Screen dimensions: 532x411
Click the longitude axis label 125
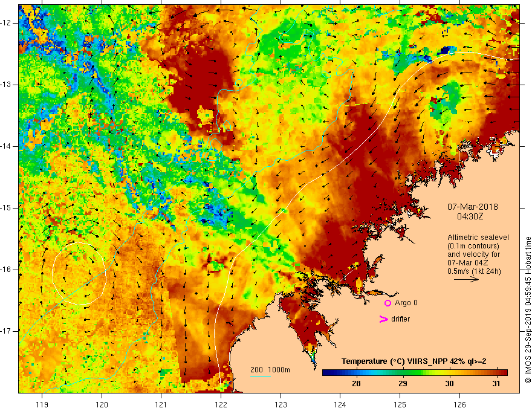click(x=400, y=404)
